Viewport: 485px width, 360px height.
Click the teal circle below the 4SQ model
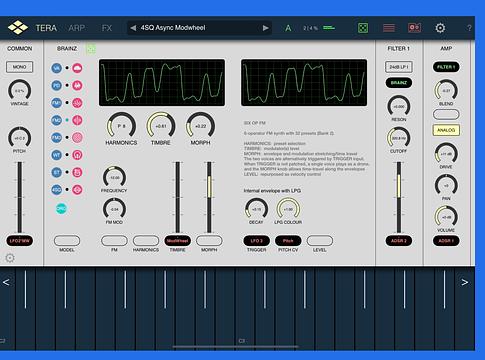click(x=61, y=209)
